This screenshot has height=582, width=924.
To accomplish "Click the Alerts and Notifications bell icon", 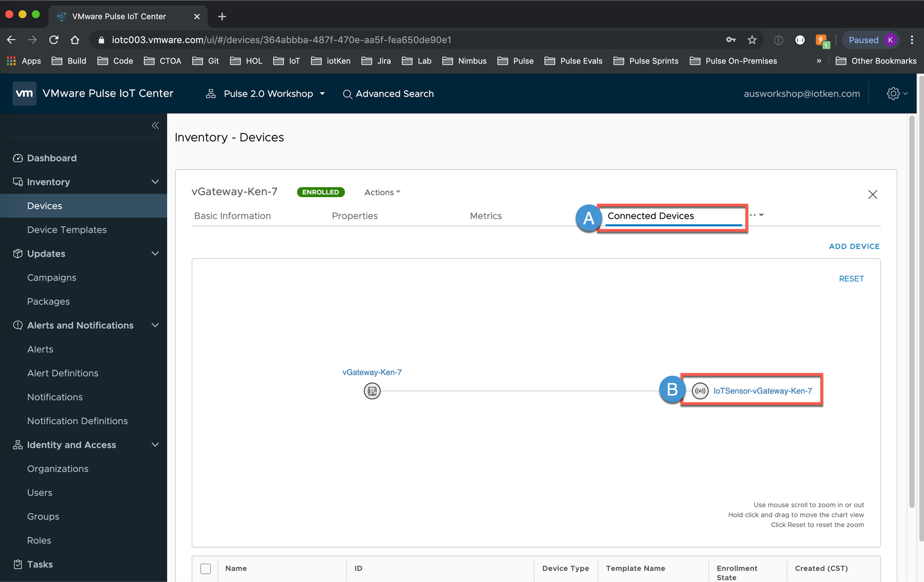I will pyautogui.click(x=18, y=325).
